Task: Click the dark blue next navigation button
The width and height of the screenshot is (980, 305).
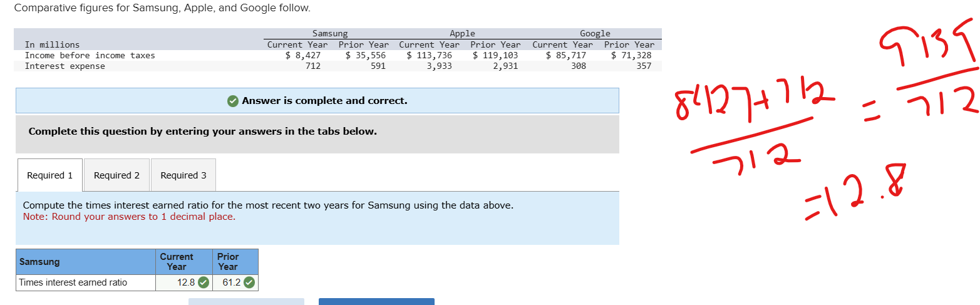Action: click(x=376, y=301)
